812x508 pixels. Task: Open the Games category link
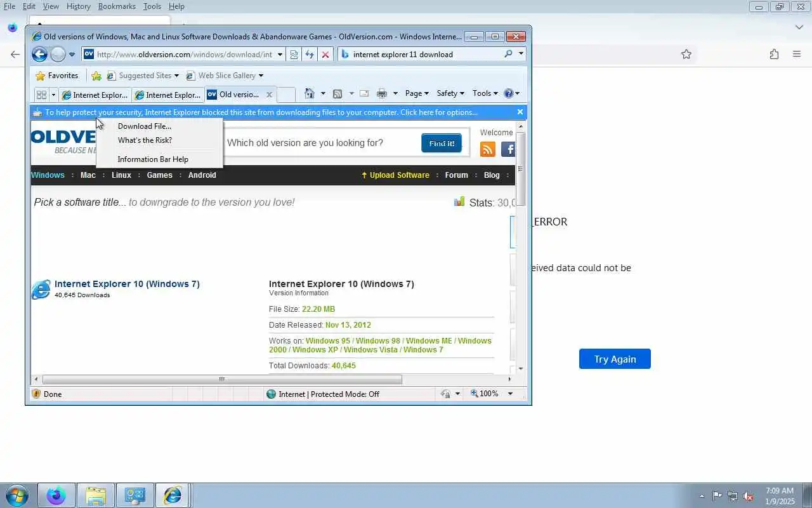pyautogui.click(x=160, y=175)
